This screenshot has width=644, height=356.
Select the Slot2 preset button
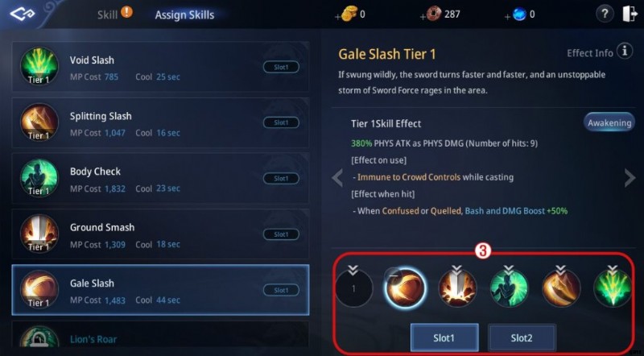click(x=522, y=338)
